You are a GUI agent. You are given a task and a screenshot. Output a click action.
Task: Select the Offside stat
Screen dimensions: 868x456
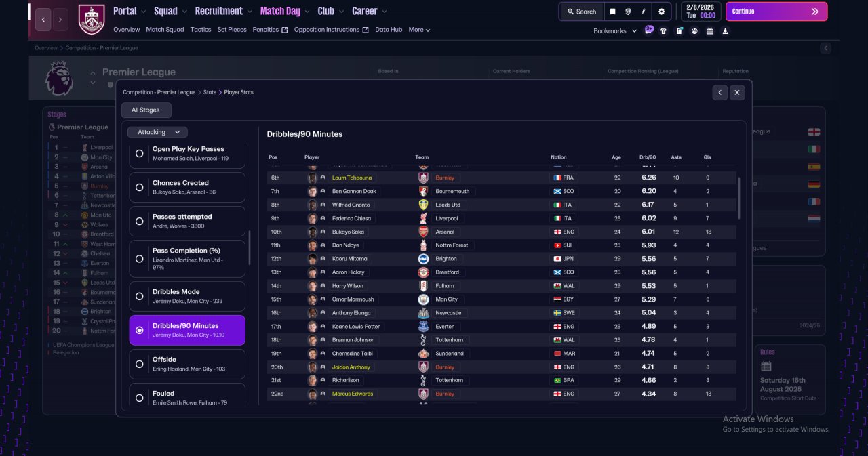[187, 364]
